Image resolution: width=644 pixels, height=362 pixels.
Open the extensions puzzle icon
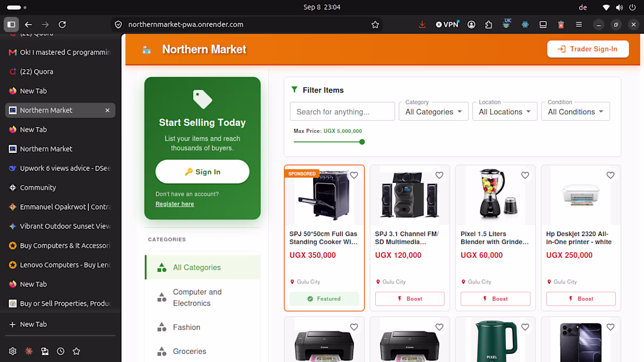click(x=488, y=25)
